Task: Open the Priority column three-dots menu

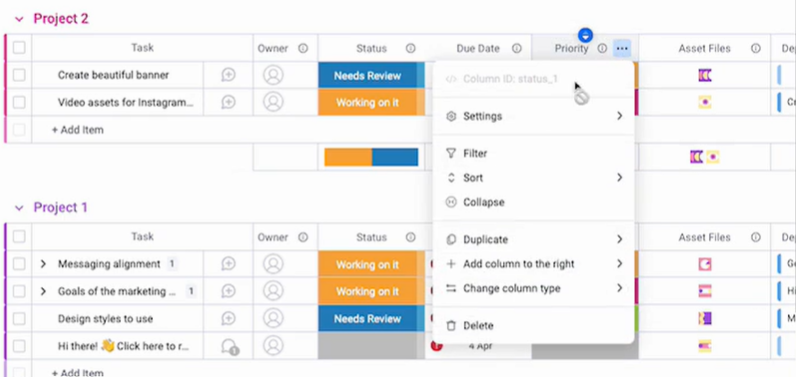Action: pyautogui.click(x=622, y=49)
